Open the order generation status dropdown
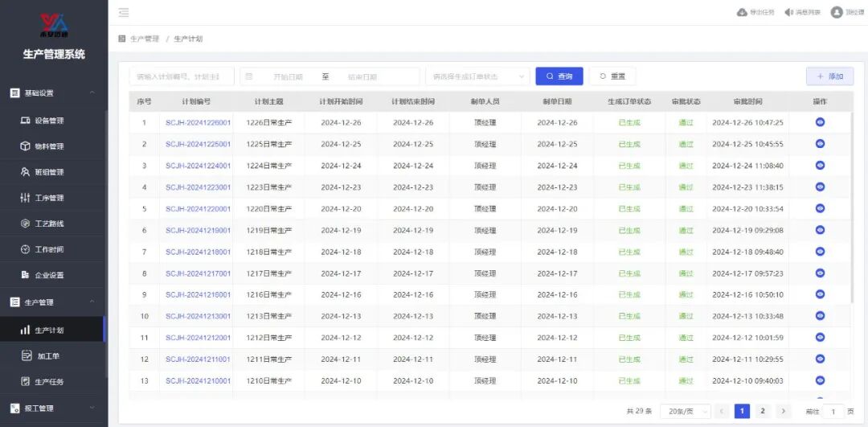Screen dimensions: 868x427 pyautogui.click(x=477, y=76)
